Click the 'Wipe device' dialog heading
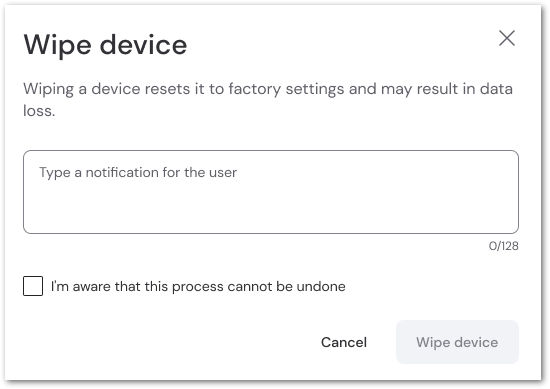Viewport: 550px width, 389px height. [x=105, y=45]
